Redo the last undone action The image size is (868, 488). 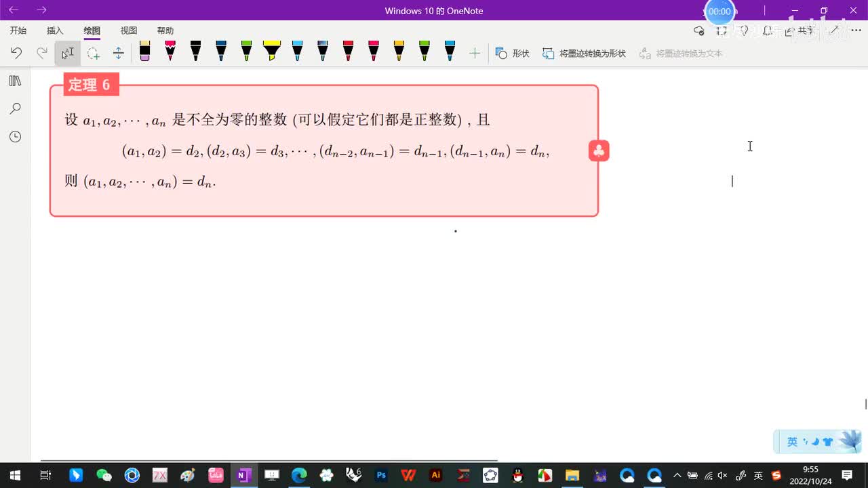point(41,53)
